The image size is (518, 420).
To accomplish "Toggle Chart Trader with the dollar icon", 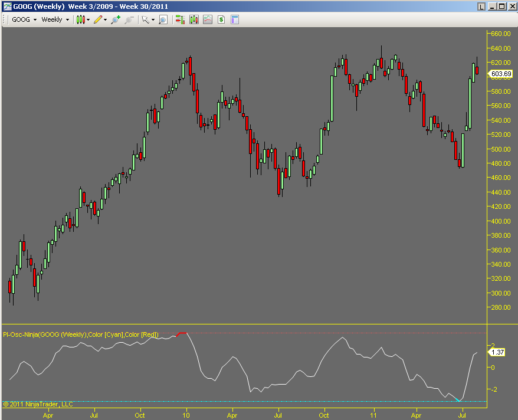I will pyautogui.click(x=221, y=19).
